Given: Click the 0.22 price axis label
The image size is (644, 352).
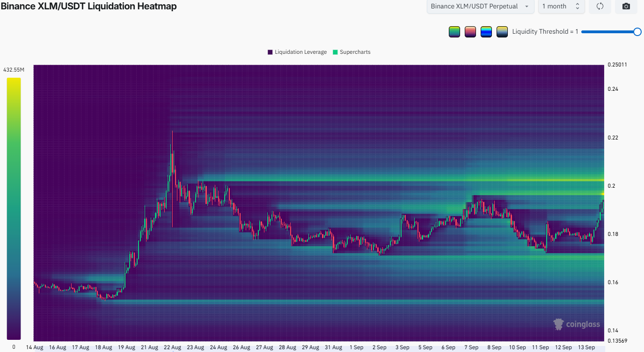Looking at the screenshot, I should click(613, 138).
